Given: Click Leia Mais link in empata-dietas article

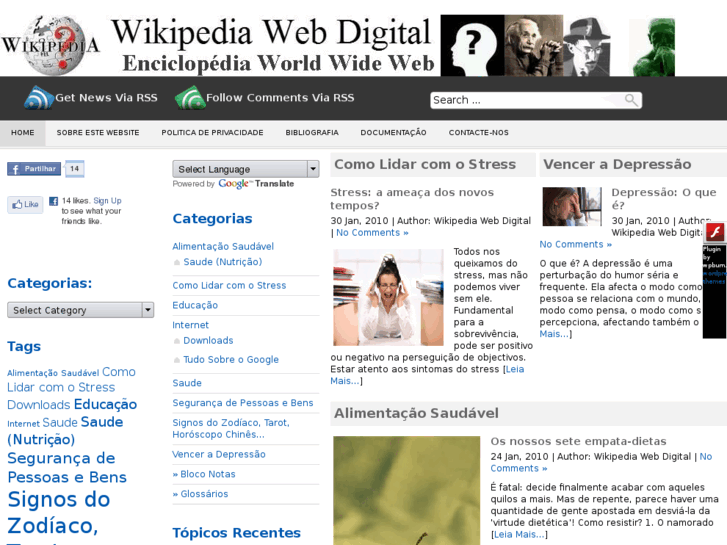Looking at the screenshot, I should point(519,534).
